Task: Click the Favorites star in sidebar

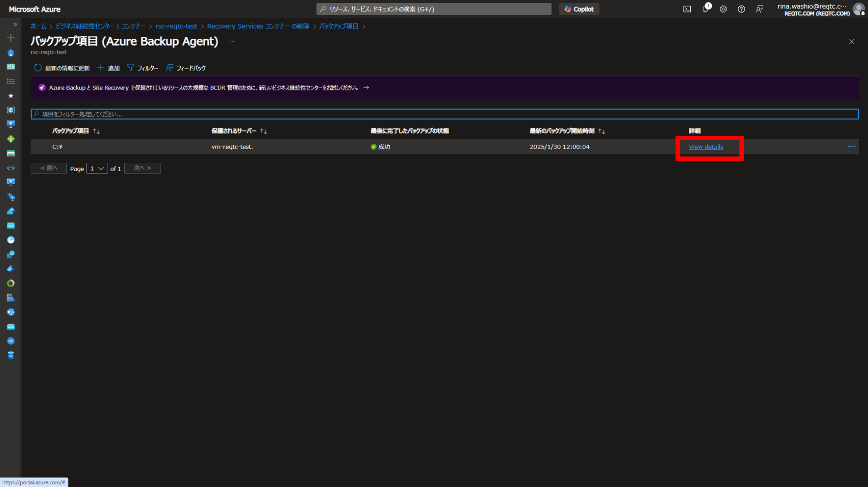Action: tap(11, 96)
